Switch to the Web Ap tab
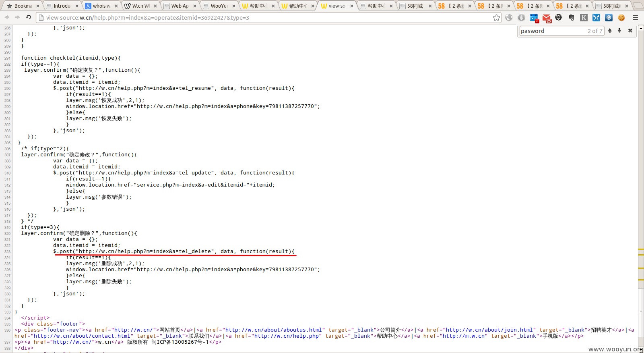Viewport: 644px width, 353px height. (179, 6)
